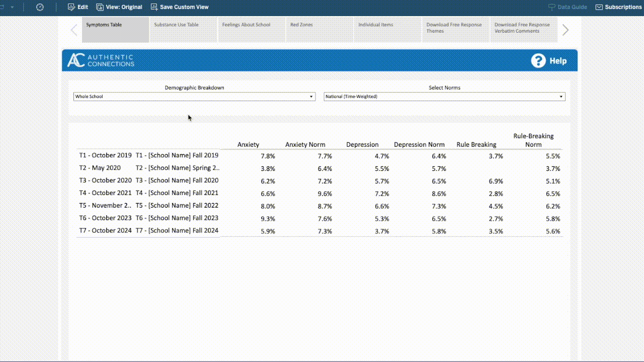Expand the Select Norms dropdown
The width and height of the screenshot is (644, 362).
coord(444,97)
